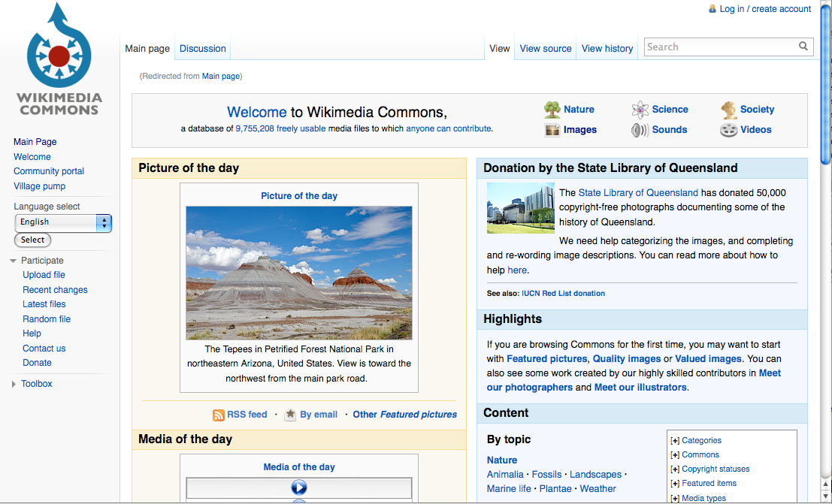The height and width of the screenshot is (504, 832).
Task: Click the Welcome link in the banner heading
Action: point(257,112)
